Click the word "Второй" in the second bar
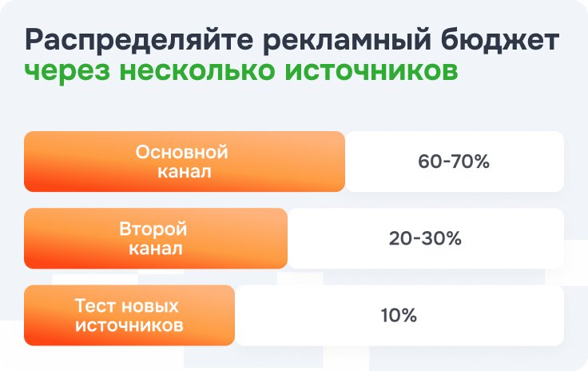The image size is (588, 371). coord(153,229)
